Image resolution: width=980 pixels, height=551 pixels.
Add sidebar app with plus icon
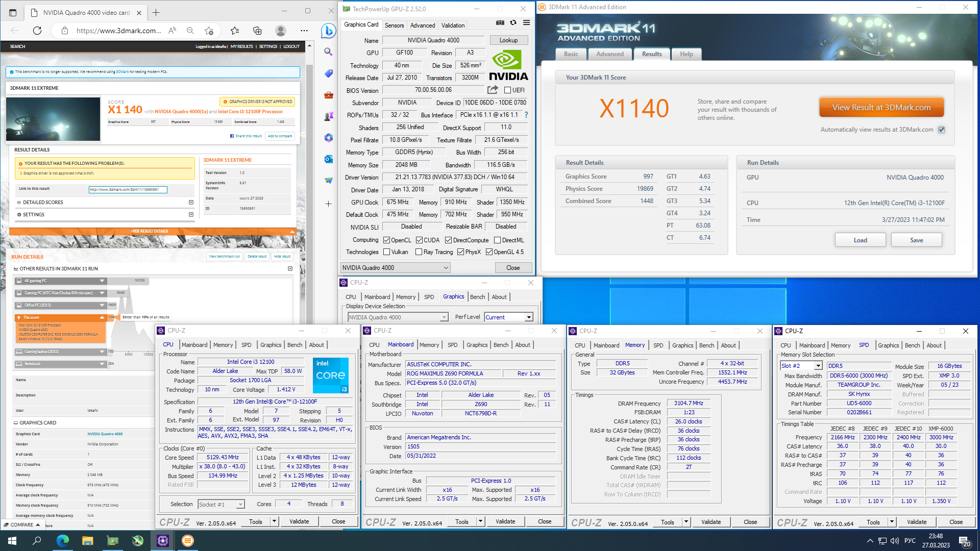328,204
